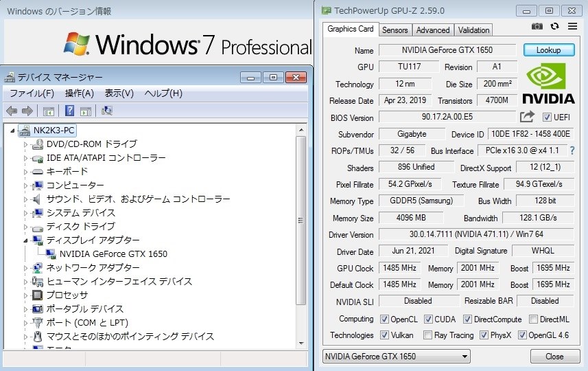Collapse the NK2K3-PC root node

12,131
